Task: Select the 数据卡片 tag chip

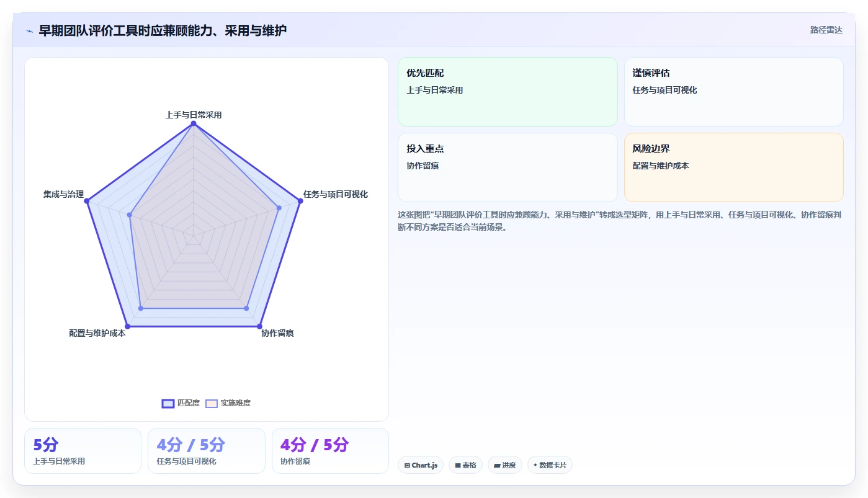Action: click(550, 465)
